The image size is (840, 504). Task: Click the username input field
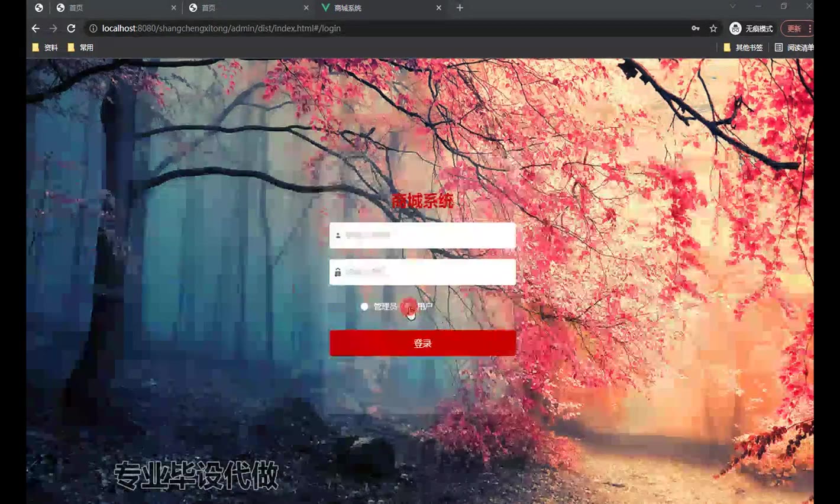tap(422, 235)
